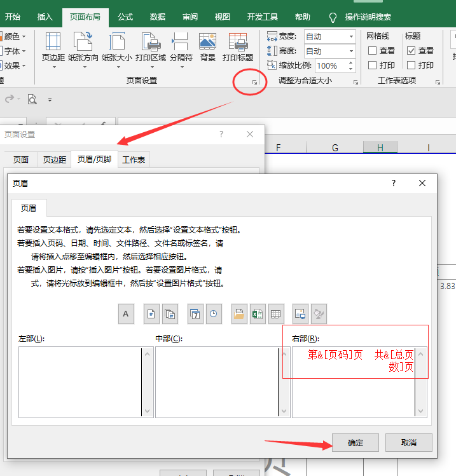Toggle Gridlines View (查看) checkbox
The height and width of the screenshot is (476, 456).
coord(372,50)
